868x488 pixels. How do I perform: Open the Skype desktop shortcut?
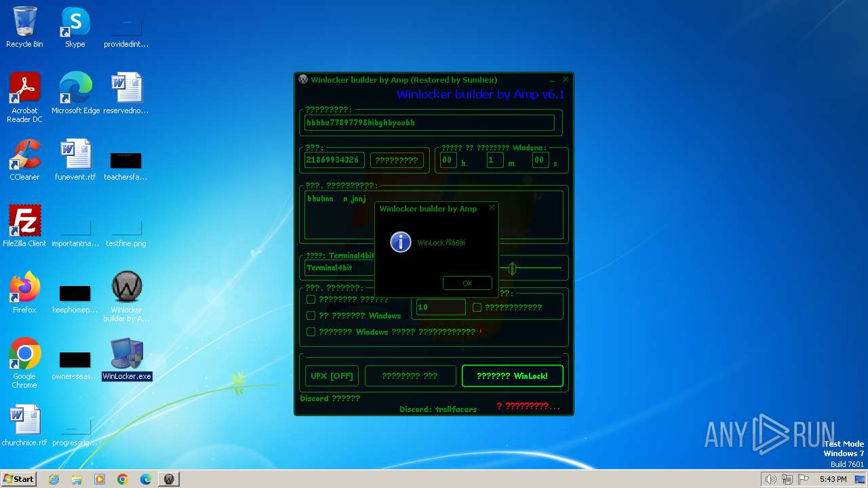(x=75, y=28)
